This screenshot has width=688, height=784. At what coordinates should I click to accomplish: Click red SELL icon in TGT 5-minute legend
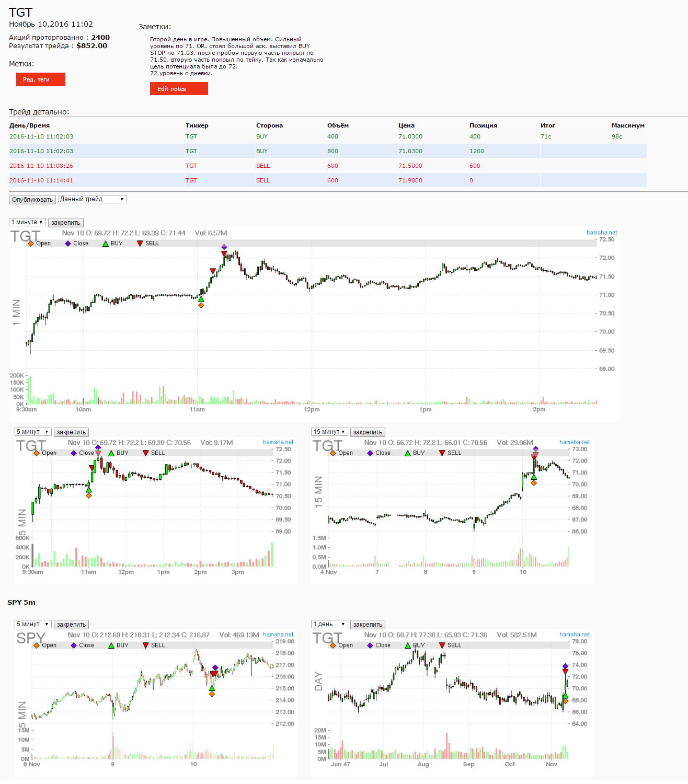point(145,453)
